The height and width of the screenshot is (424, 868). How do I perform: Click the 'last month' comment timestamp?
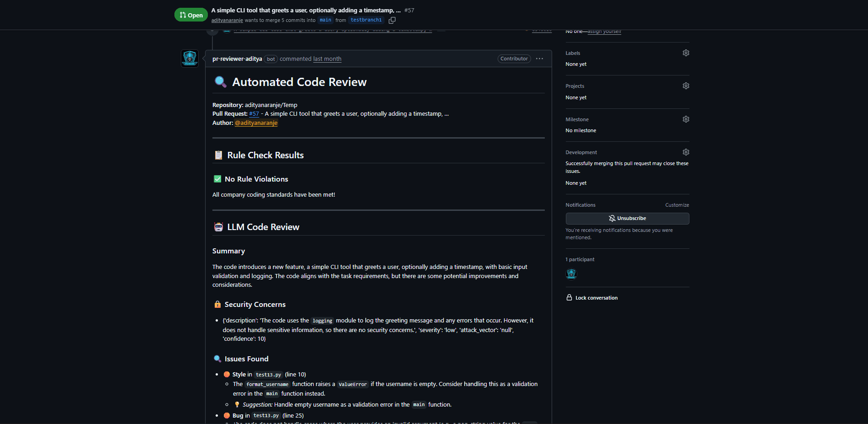click(x=327, y=59)
